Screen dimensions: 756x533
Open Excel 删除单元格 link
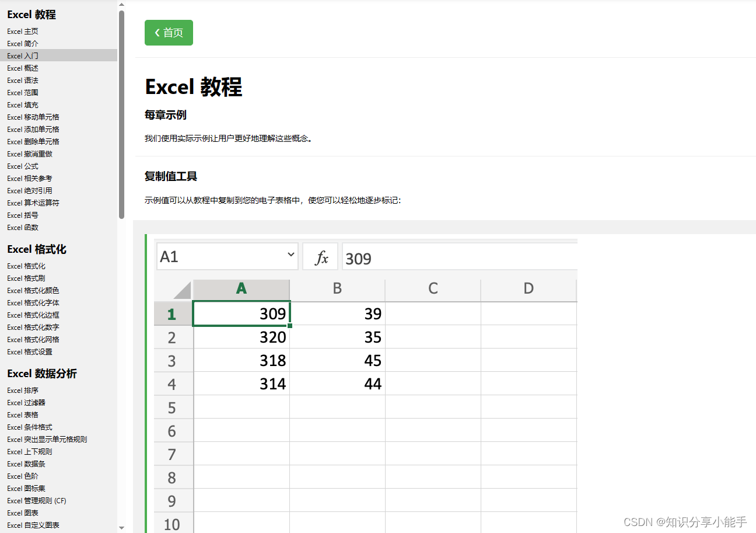33,142
